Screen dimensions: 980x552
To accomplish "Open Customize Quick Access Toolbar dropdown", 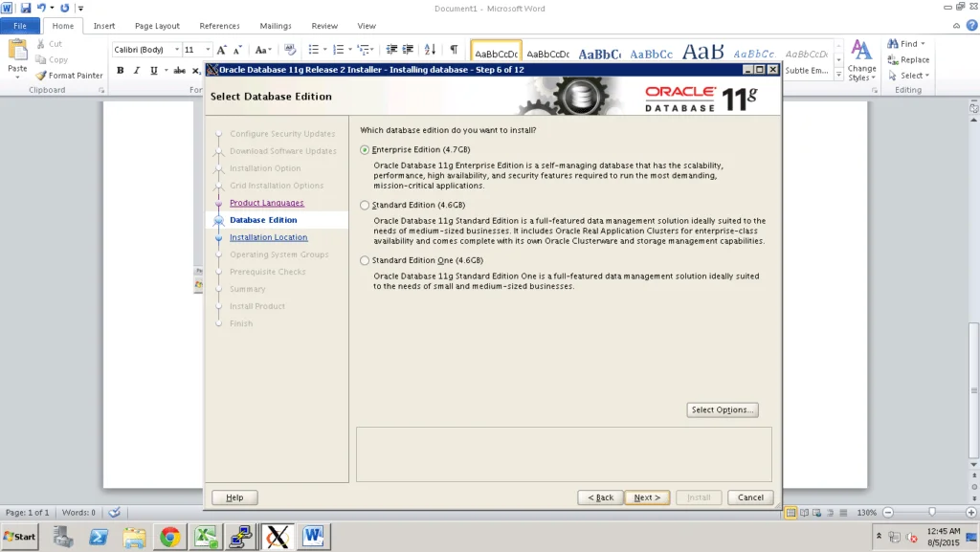I will [80, 8].
